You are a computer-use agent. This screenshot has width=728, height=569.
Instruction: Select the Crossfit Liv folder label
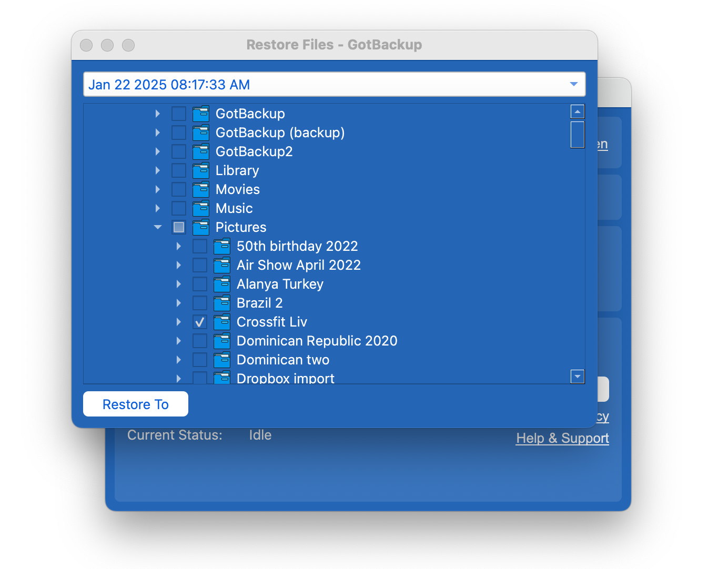click(272, 322)
